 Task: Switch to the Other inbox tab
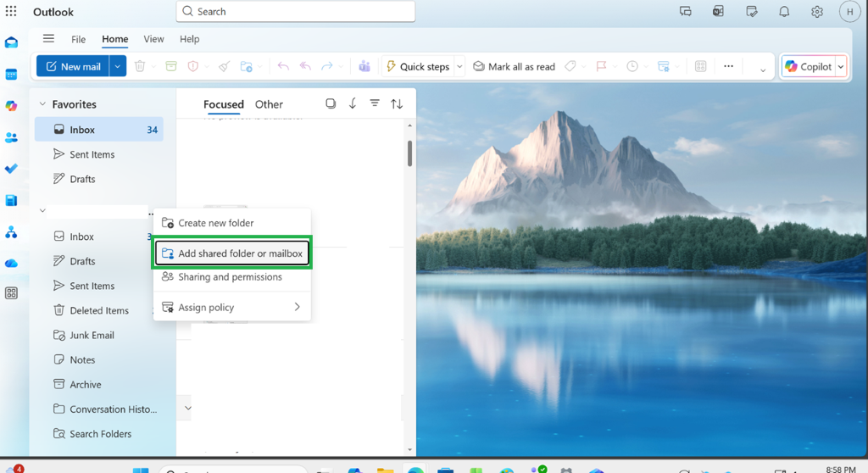[269, 104]
